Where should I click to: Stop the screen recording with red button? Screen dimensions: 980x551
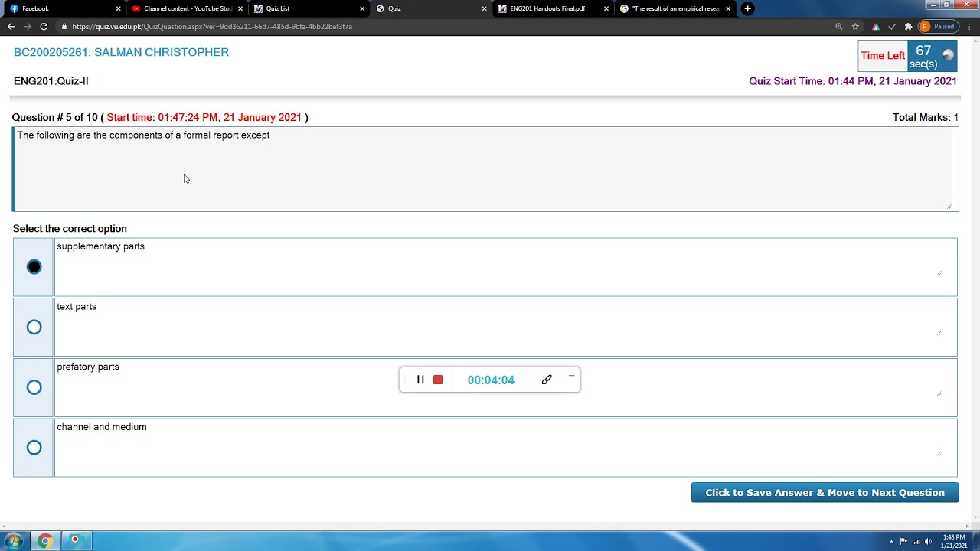pos(438,380)
